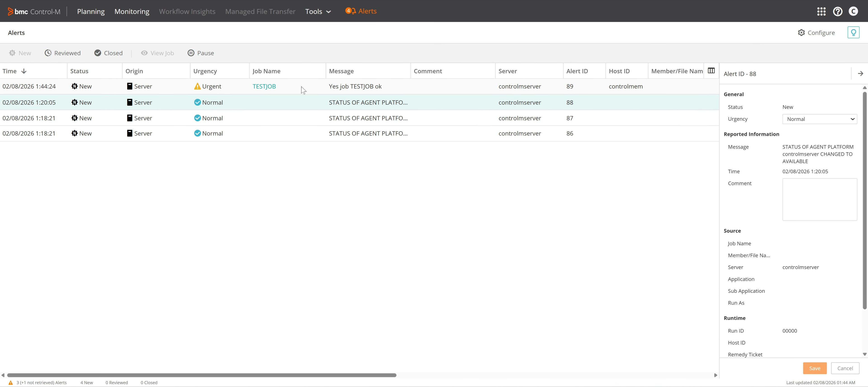Click the horizontal scrollbar thumb
The height and width of the screenshot is (387, 868).
202,375
